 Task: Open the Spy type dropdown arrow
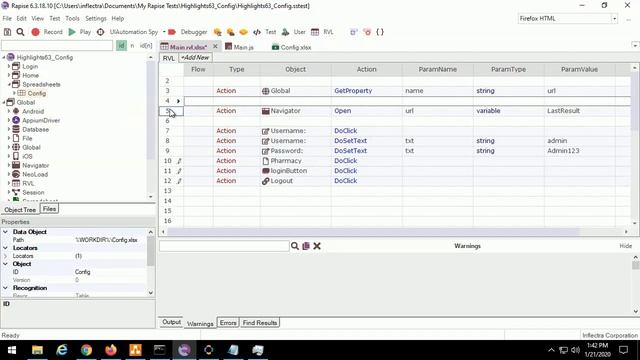click(164, 32)
